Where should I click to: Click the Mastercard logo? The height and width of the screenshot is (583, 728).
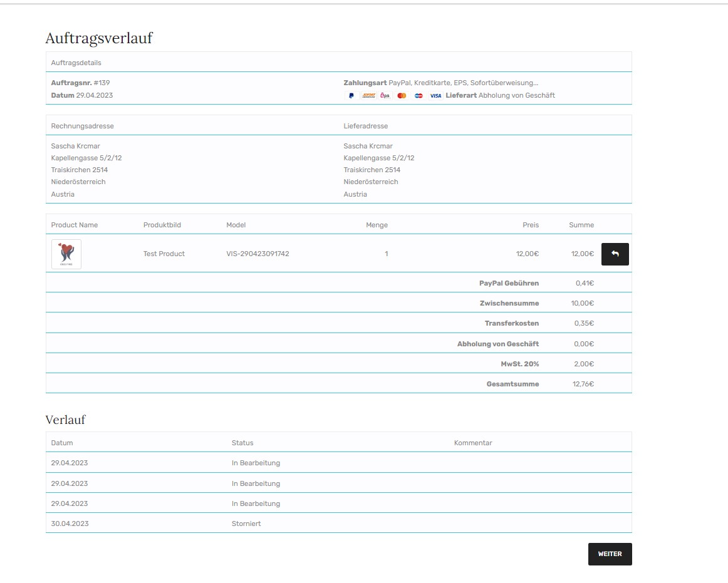point(402,96)
